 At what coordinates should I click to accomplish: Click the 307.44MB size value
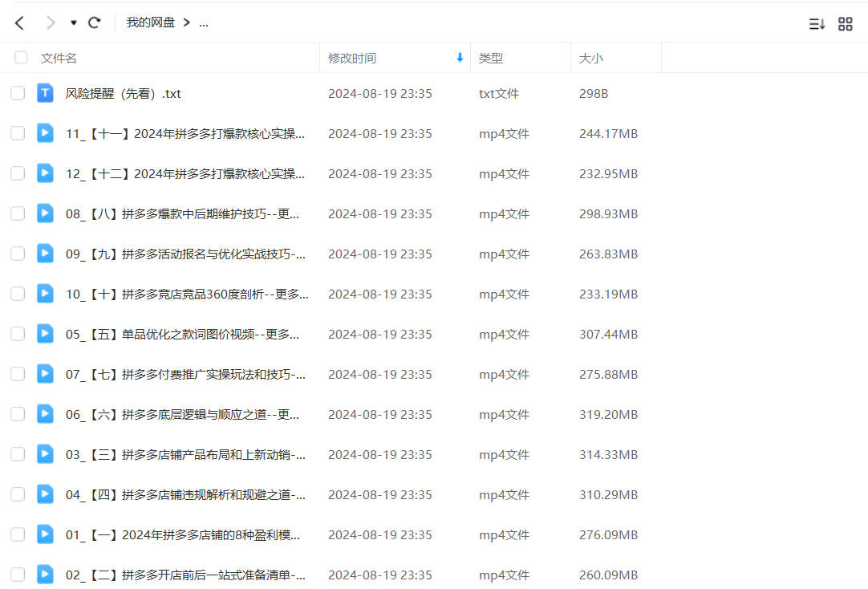[608, 335]
